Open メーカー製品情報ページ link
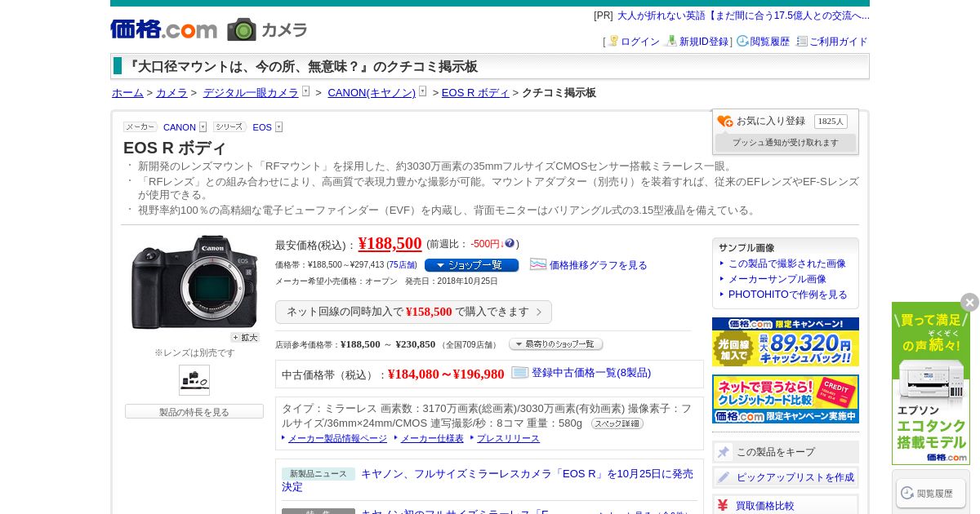The height and width of the screenshot is (514, 980). tap(337, 439)
